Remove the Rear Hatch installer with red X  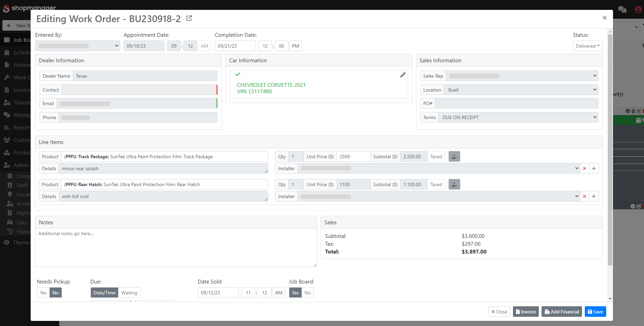(584, 196)
